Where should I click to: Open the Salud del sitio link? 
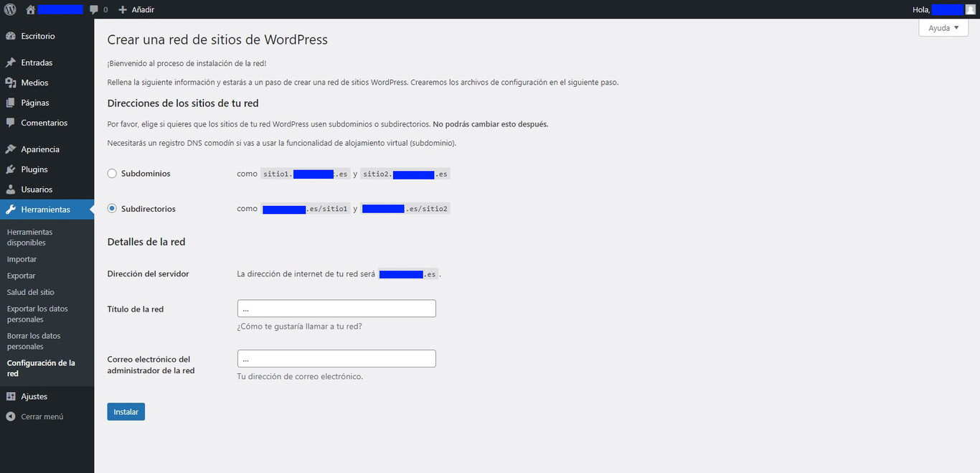[x=31, y=292]
